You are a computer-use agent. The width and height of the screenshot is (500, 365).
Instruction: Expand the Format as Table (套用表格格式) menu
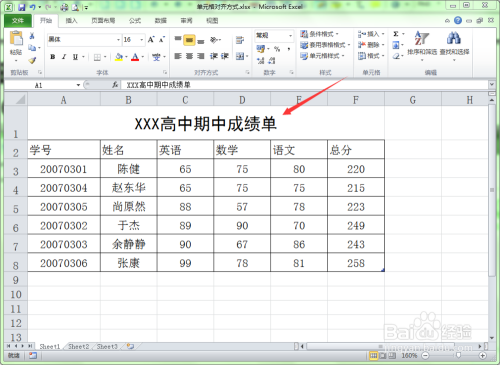click(325, 45)
